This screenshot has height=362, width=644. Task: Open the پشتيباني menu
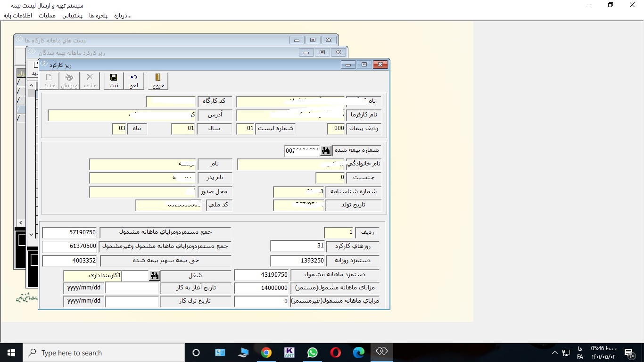[x=73, y=16]
